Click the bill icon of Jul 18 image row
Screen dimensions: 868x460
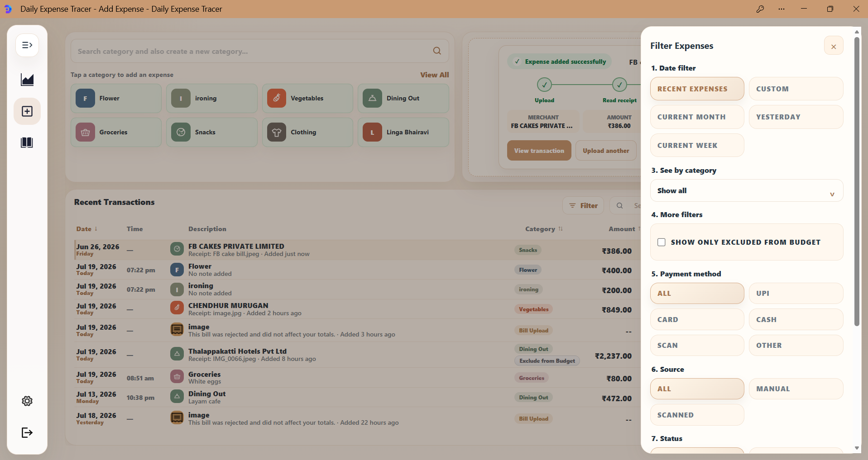pyautogui.click(x=177, y=417)
